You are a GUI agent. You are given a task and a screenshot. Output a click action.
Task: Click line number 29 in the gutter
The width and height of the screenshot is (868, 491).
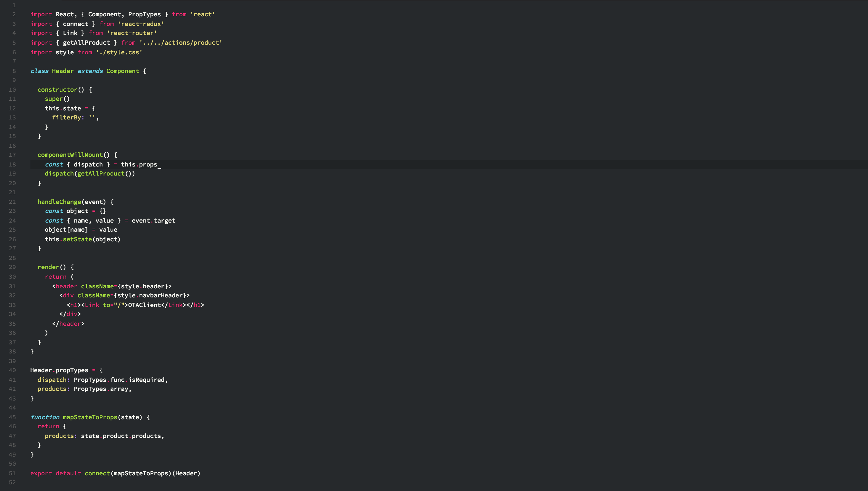tap(12, 267)
